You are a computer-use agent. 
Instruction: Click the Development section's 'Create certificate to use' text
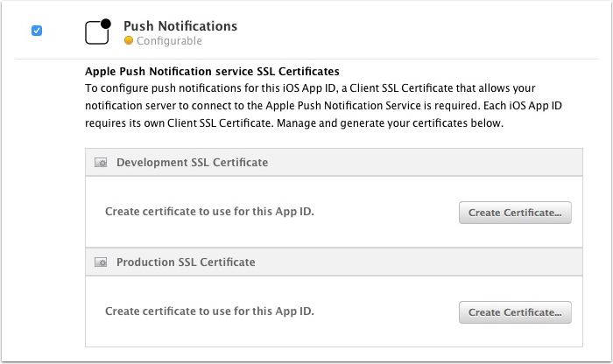point(209,211)
